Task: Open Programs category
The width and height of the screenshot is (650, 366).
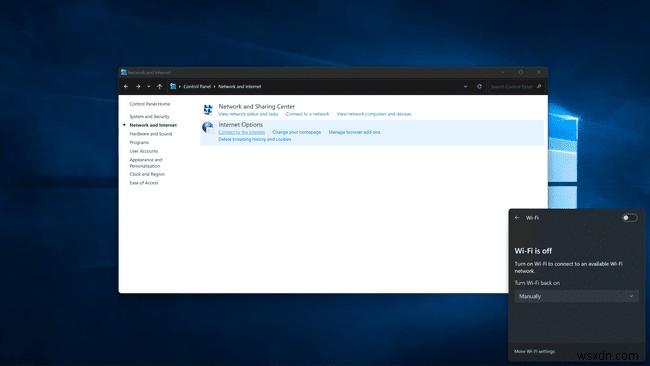Action: (139, 143)
